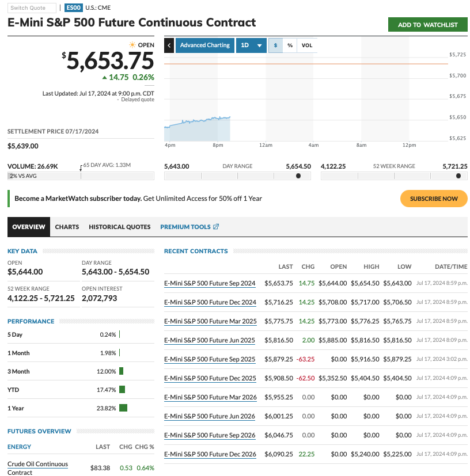This screenshot has width=470, height=476.
Task: Open the 1D timeframe dropdown
Action: [252, 44]
